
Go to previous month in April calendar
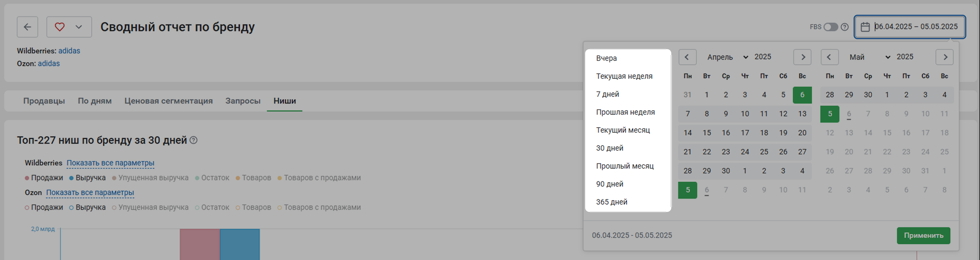tap(687, 57)
